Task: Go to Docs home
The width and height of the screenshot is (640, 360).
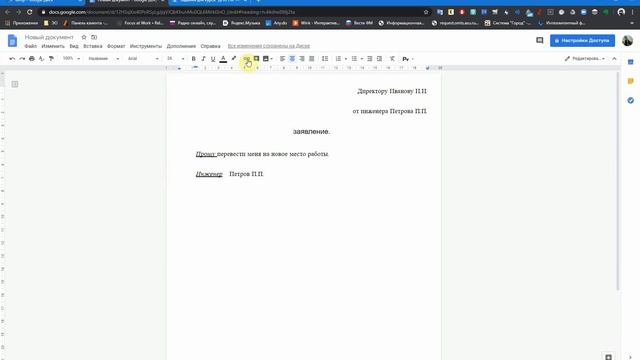Action: pos(12,41)
